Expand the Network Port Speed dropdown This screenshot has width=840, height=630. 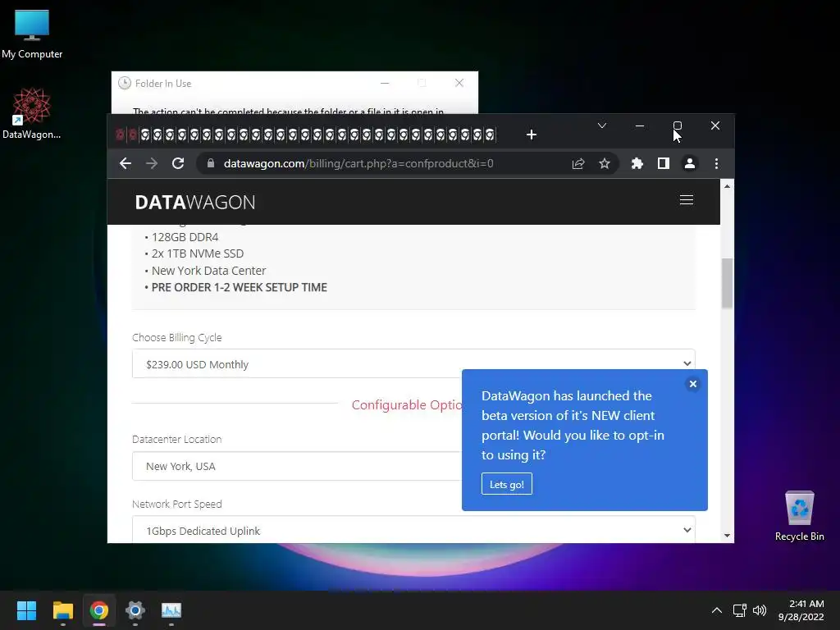pos(413,531)
